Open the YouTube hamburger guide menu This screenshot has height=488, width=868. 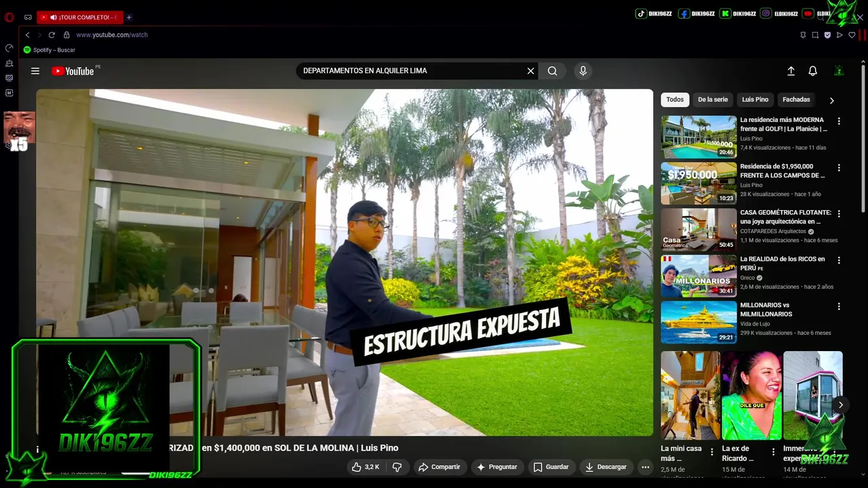tap(35, 70)
